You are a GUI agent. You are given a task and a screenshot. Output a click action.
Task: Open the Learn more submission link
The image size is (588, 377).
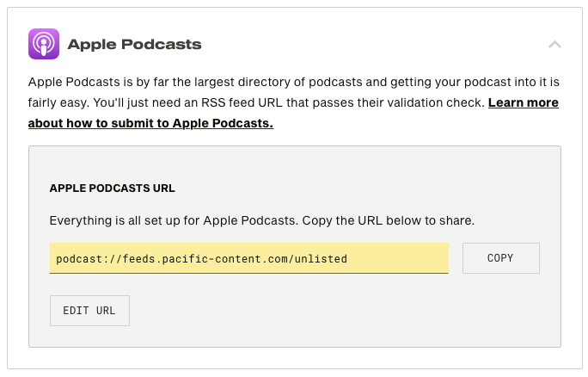523,103
